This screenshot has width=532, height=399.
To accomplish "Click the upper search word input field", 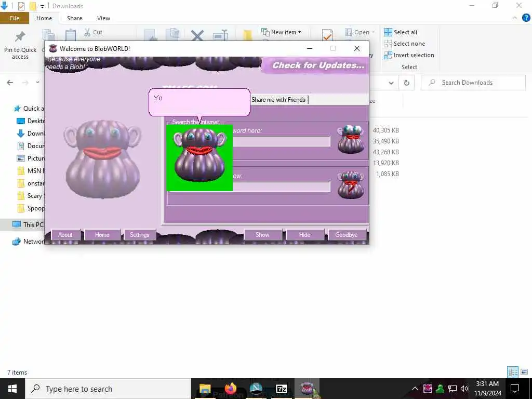I will point(281,141).
